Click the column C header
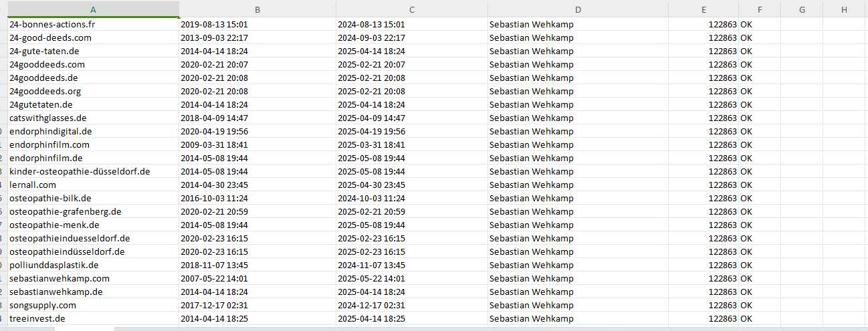Viewport: 868px width, 331px height. (x=411, y=9)
